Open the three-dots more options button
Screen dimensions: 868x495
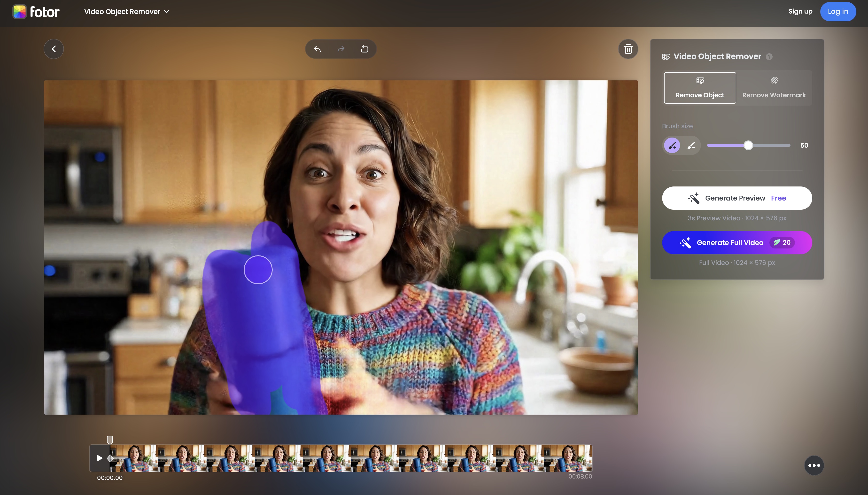click(x=814, y=465)
